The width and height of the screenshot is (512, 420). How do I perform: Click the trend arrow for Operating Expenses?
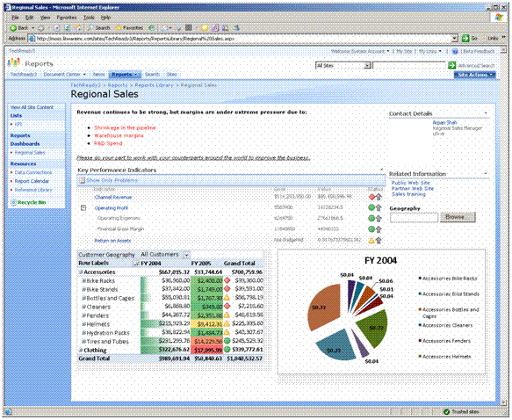pos(379,219)
